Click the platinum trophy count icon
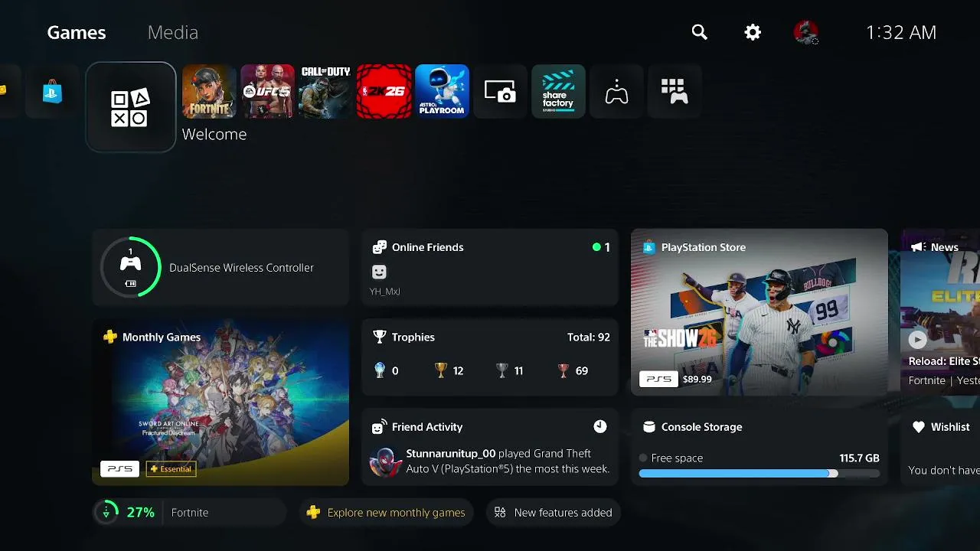Image resolution: width=980 pixels, height=551 pixels. (x=380, y=370)
